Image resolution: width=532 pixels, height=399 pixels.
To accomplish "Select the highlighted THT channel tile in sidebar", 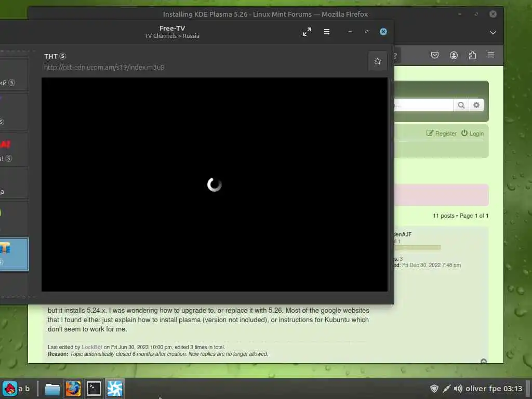I will [14, 255].
